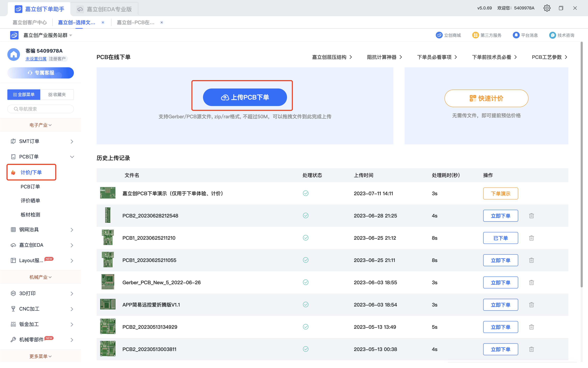Close the 嘉立创-选择文... tab

103,22
